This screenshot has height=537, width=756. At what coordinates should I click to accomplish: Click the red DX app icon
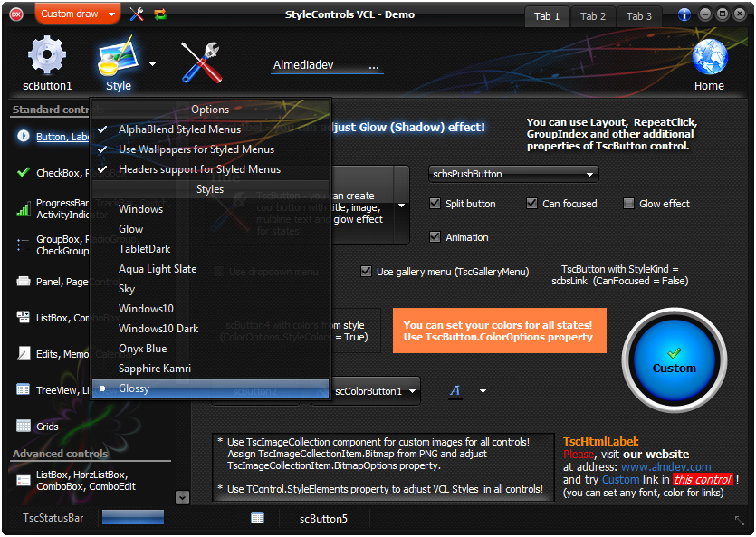tap(16, 14)
